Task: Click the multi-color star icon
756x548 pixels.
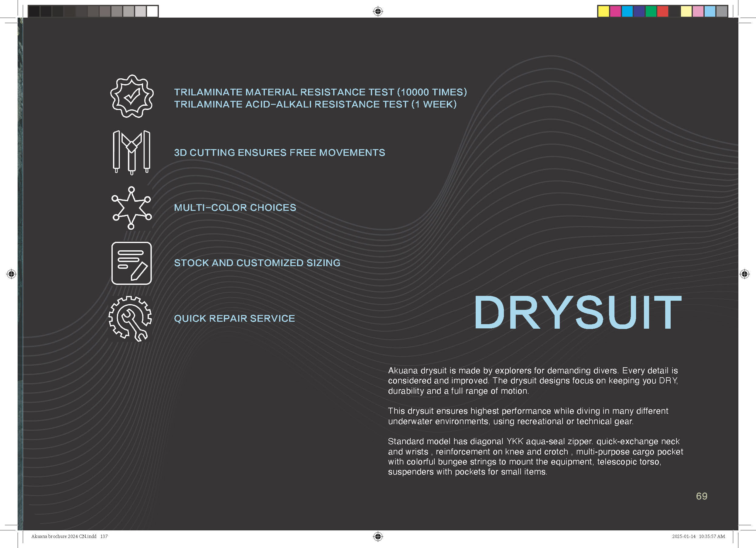Action: (131, 208)
